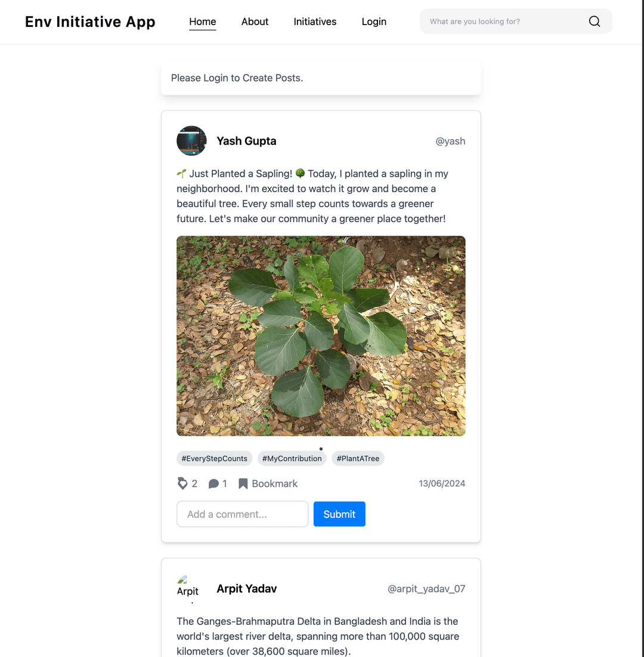Navigate to the Initiatives page
The height and width of the screenshot is (657, 644).
315,21
